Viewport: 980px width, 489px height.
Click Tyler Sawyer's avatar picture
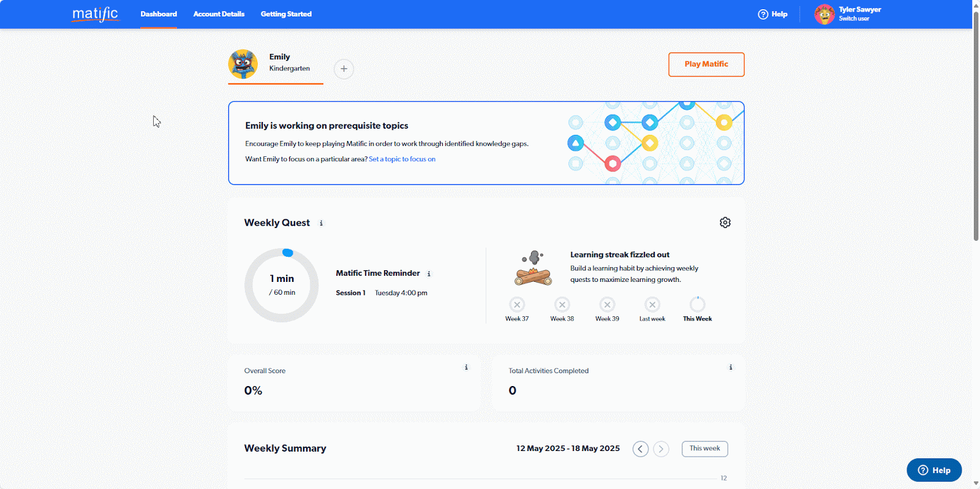824,14
